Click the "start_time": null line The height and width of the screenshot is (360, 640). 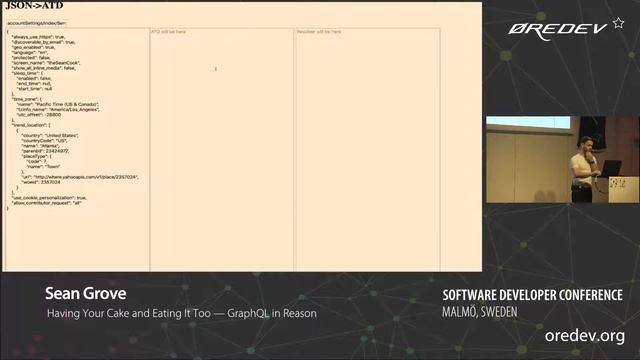(35, 89)
